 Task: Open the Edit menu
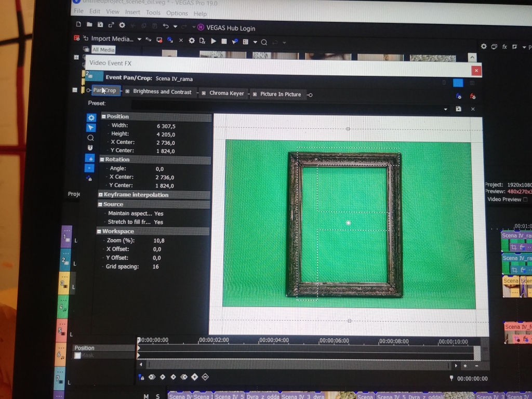95,11
